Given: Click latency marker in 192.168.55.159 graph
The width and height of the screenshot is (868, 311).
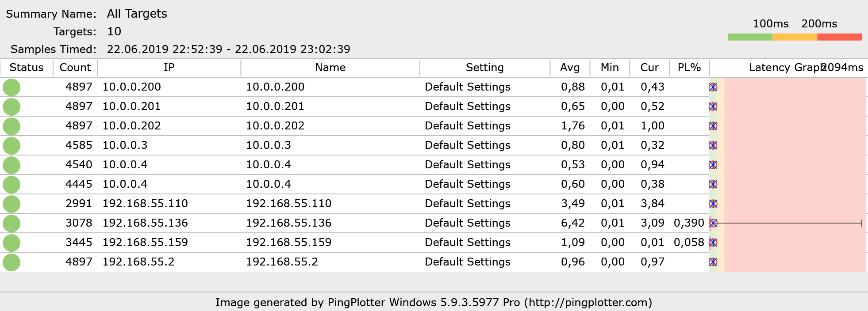Looking at the screenshot, I should pos(713,243).
